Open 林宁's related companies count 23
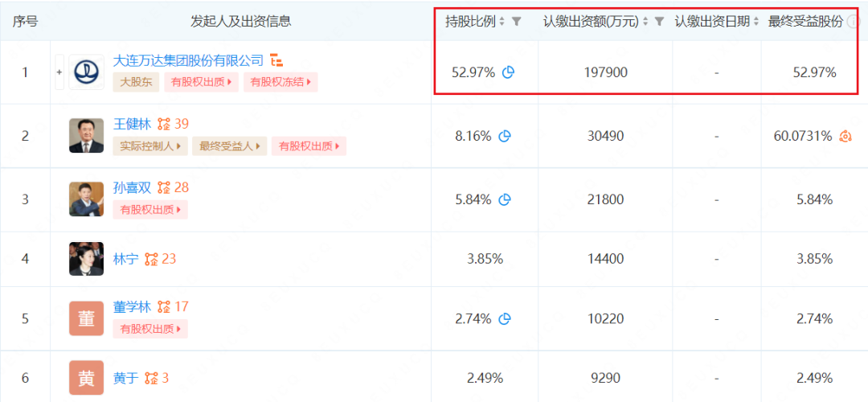 (x=160, y=259)
